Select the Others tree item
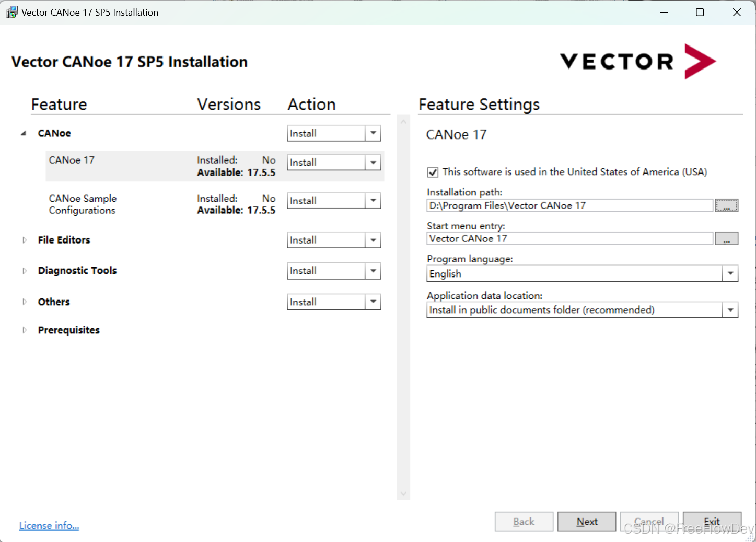Viewport: 756px width, 542px height. coord(54,302)
